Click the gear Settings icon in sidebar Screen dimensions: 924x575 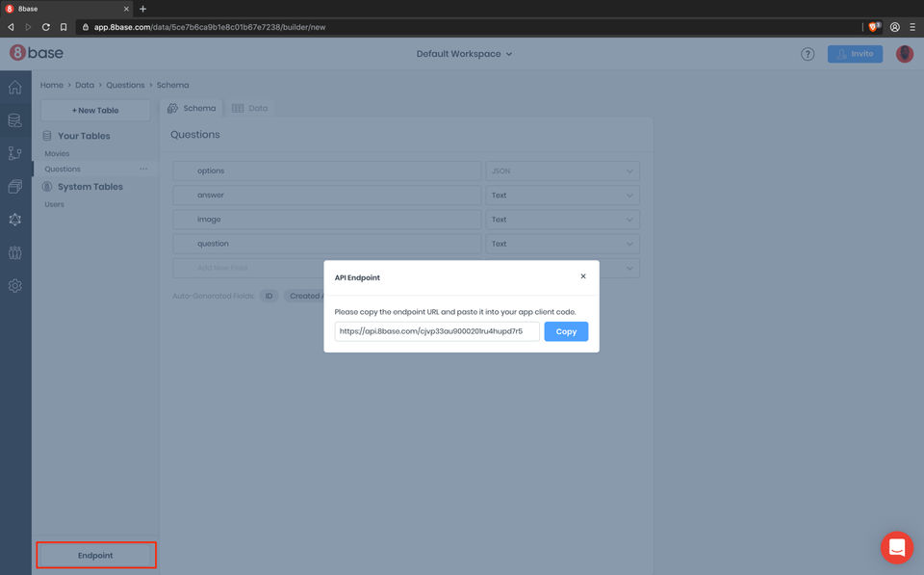[x=15, y=286]
